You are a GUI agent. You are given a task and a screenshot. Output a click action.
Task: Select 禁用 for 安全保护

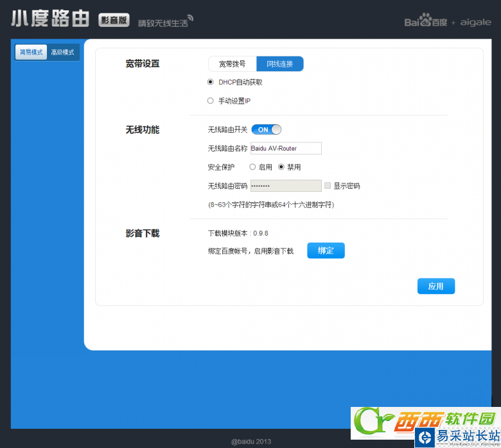[281, 167]
